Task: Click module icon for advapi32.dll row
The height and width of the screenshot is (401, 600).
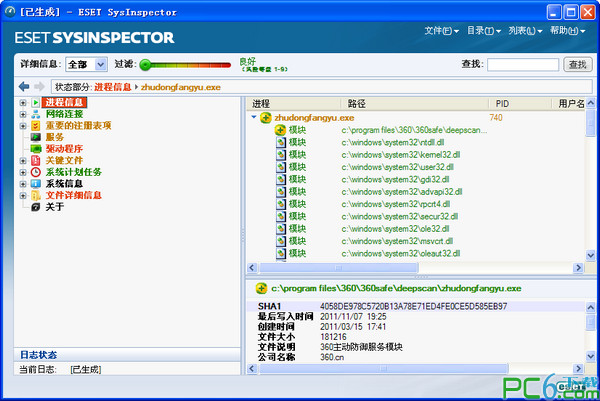Action: coord(281,192)
